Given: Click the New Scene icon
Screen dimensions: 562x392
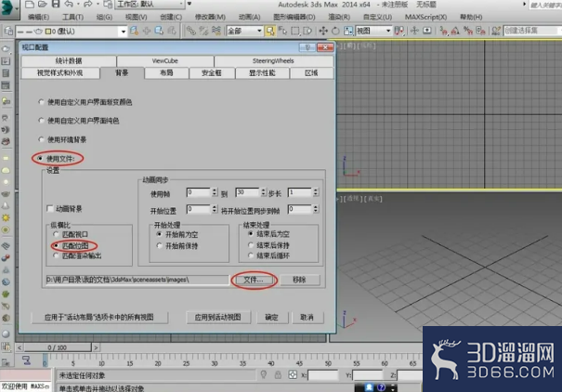Looking at the screenshot, I should pyautogui.click(x=30, y=5).
